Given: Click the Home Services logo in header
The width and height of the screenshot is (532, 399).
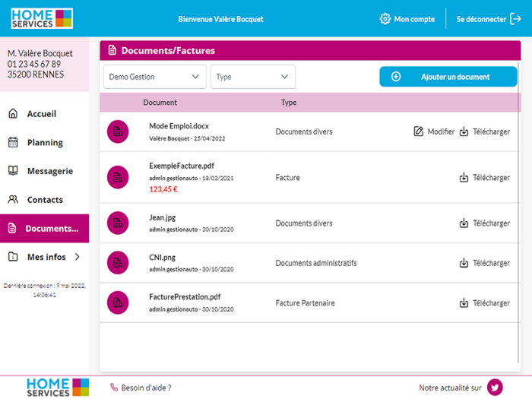Looking at the screenshot, I should 42,18.
